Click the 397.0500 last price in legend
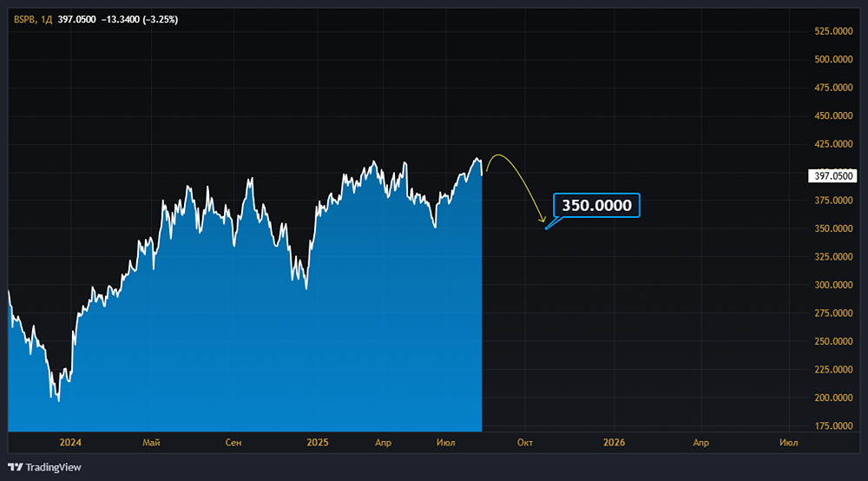This screenshot has width=868, height=481. [76, 19]
